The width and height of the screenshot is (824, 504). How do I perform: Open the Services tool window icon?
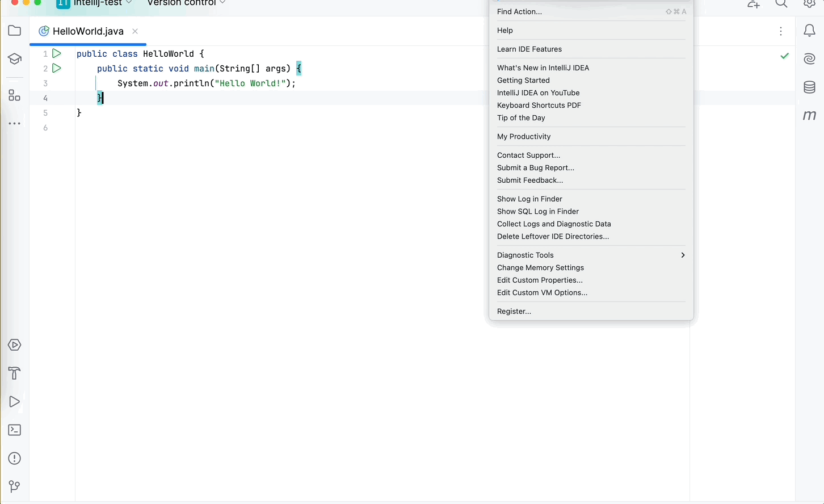tap(15, 345)
